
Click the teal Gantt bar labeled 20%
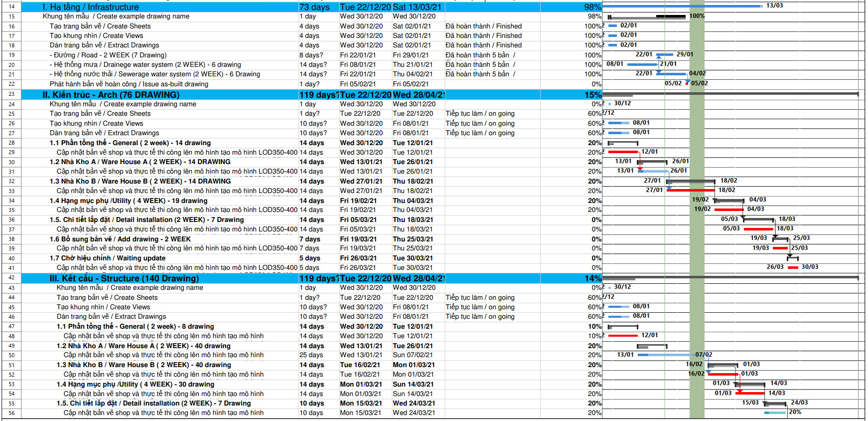[775, 413]
